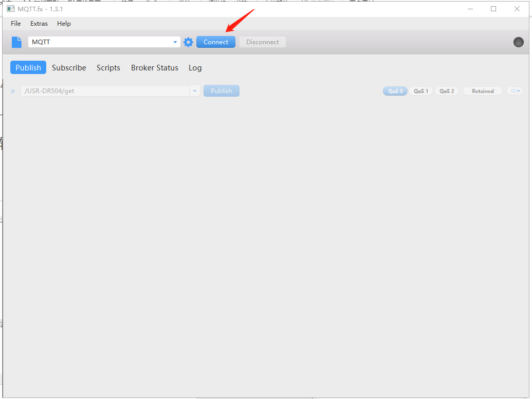The height and width of the screenshot is (399, 532).
Task: Select QoS 0 quality level
Action: click(395, 91)
